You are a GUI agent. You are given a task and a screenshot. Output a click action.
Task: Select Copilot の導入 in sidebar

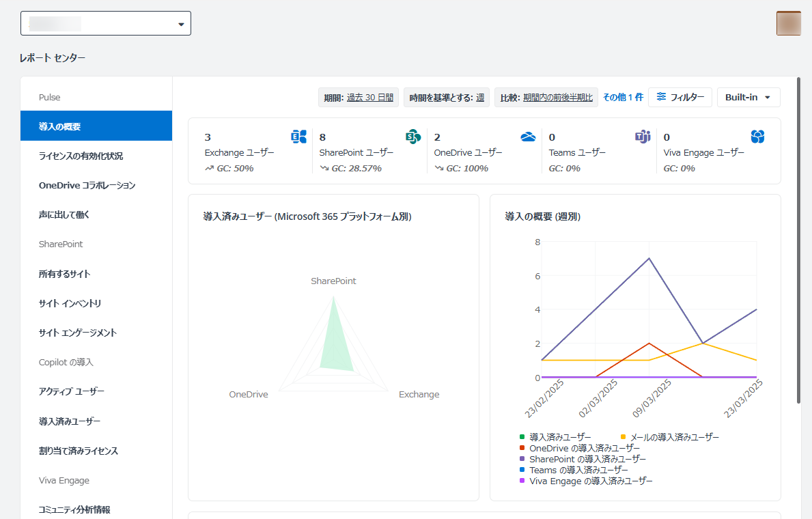coord(96,362)
